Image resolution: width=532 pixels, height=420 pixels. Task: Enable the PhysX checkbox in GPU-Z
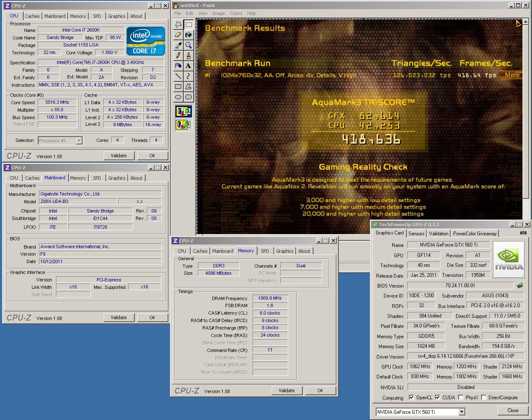point(461,397)
